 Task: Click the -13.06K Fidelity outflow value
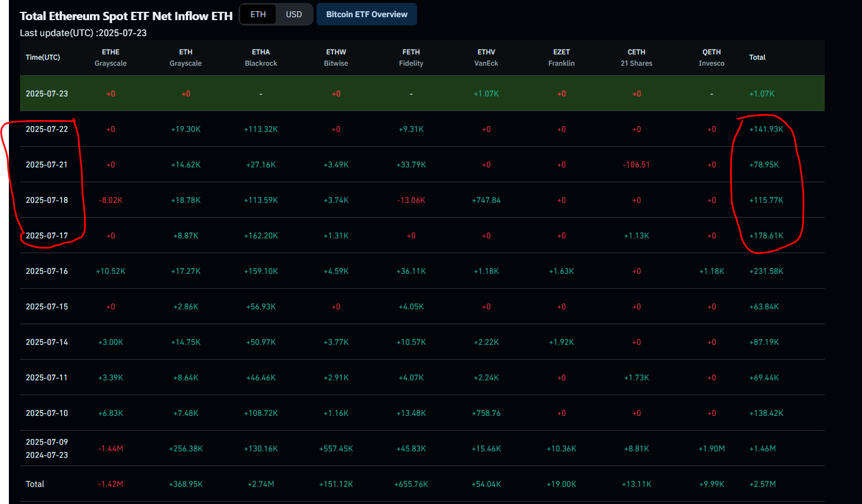(x=411, y=200)
